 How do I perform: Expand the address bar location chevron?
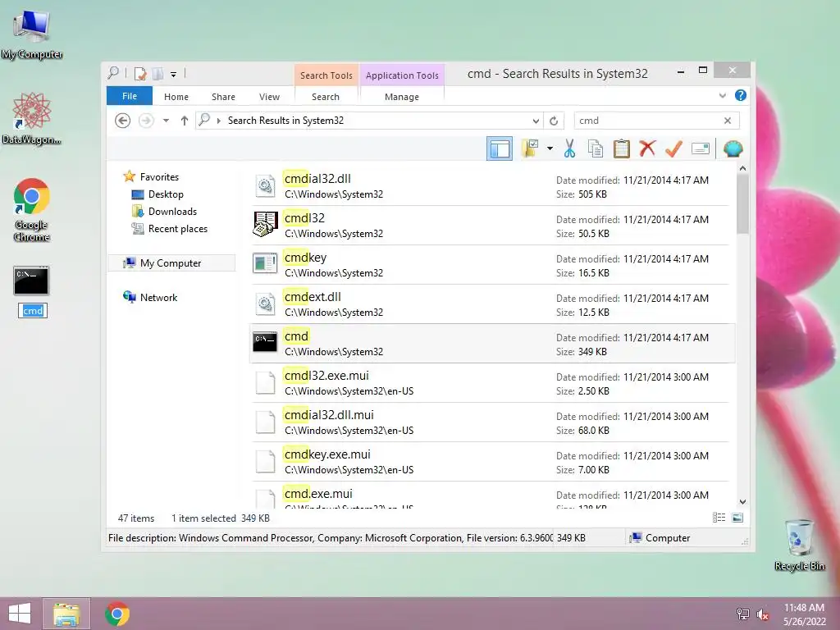click(x=218, y=121)
